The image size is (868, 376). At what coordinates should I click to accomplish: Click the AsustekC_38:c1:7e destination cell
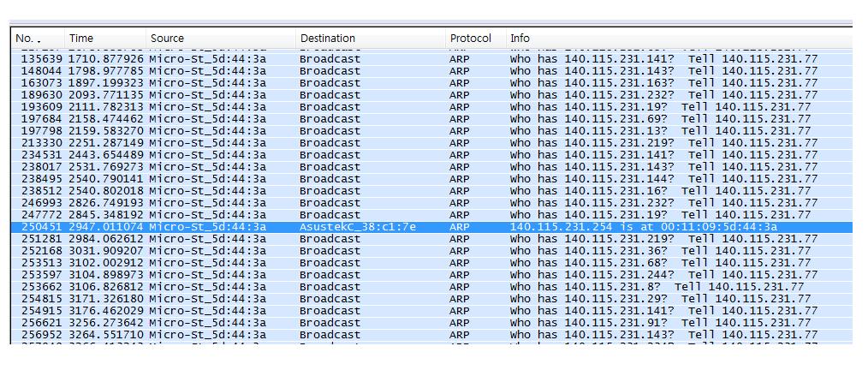point(358,227)
